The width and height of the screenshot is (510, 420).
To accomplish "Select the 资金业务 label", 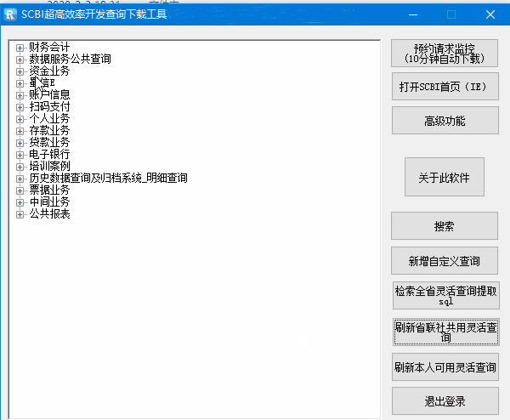I will coord(49,71).
